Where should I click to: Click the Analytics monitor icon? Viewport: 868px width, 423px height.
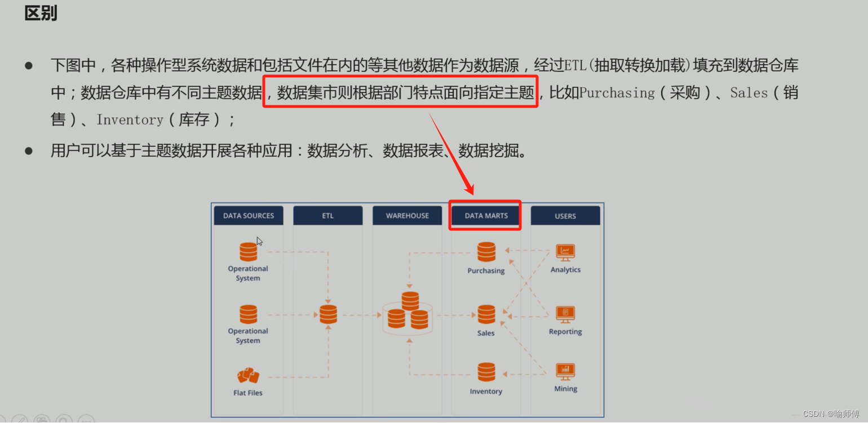[x=565, y=253]
